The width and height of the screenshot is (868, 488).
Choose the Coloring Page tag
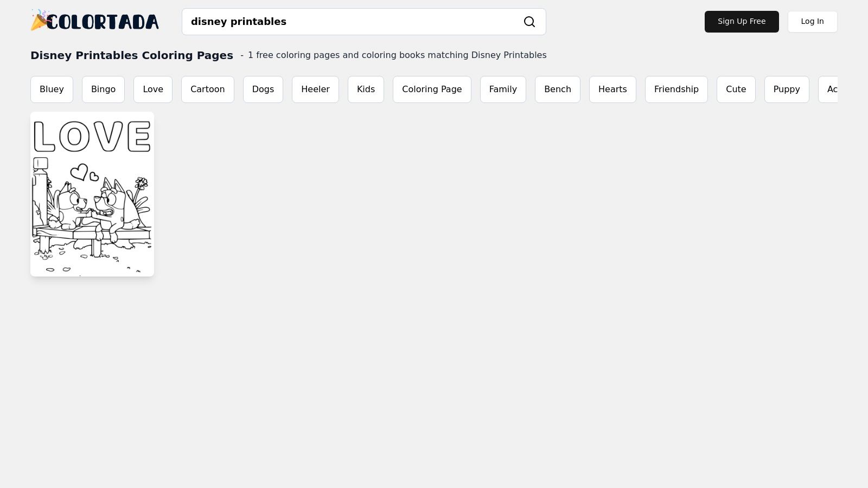click(x=432, y=89)
